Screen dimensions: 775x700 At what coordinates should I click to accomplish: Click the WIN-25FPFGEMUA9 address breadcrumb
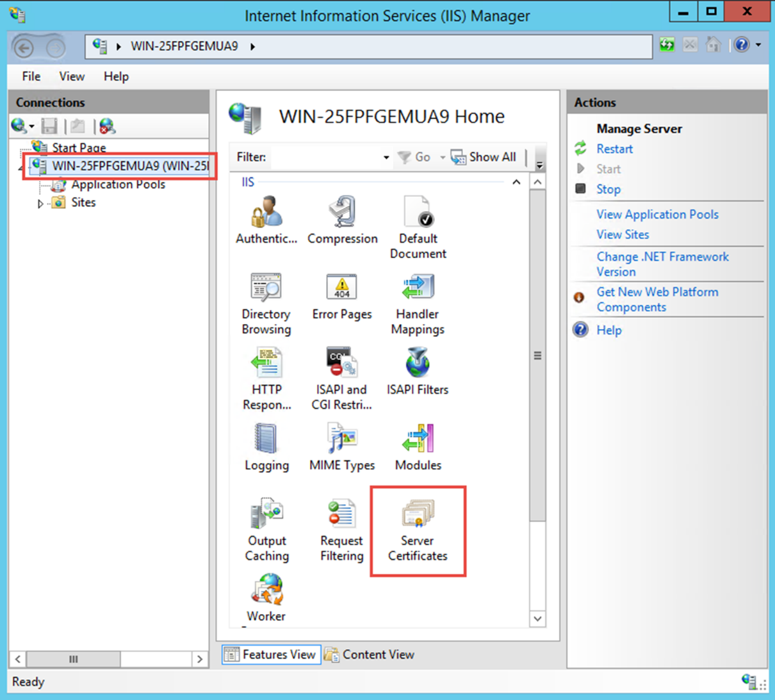click(184, 46)
